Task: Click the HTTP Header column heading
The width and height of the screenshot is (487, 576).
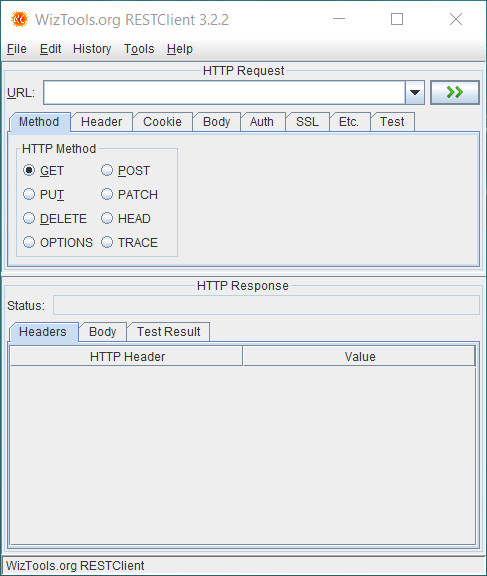Action: (x=127, y=356)
